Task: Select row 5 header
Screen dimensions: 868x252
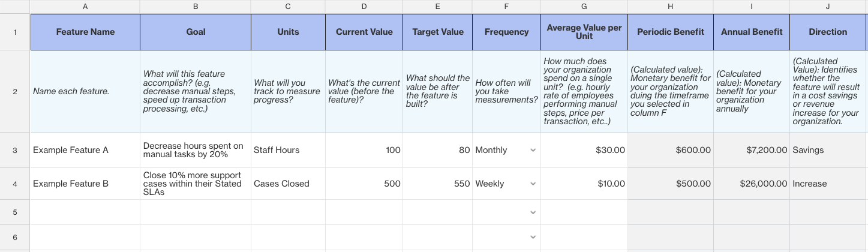Action: (14, 212)
